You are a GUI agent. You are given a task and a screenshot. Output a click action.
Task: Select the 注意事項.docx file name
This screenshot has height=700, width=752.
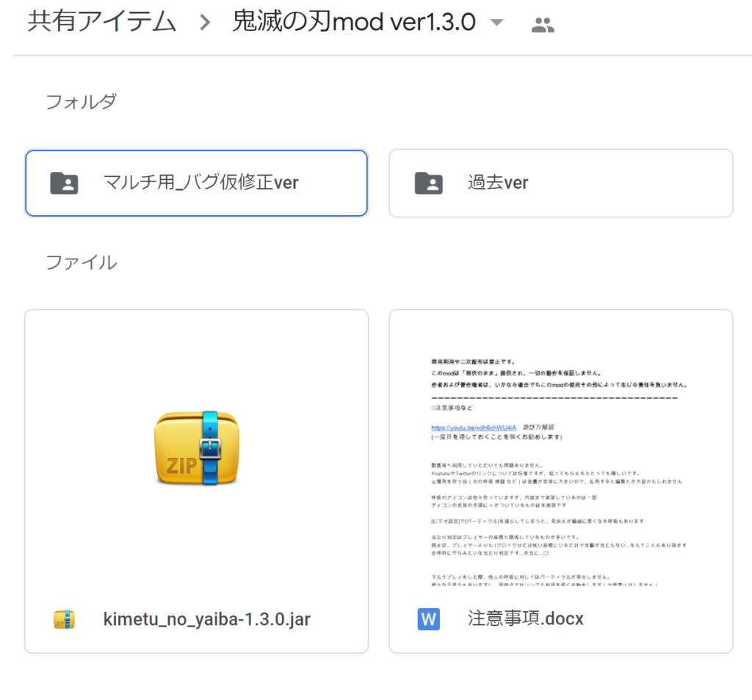pyautogui.click(x=526, y=618)
